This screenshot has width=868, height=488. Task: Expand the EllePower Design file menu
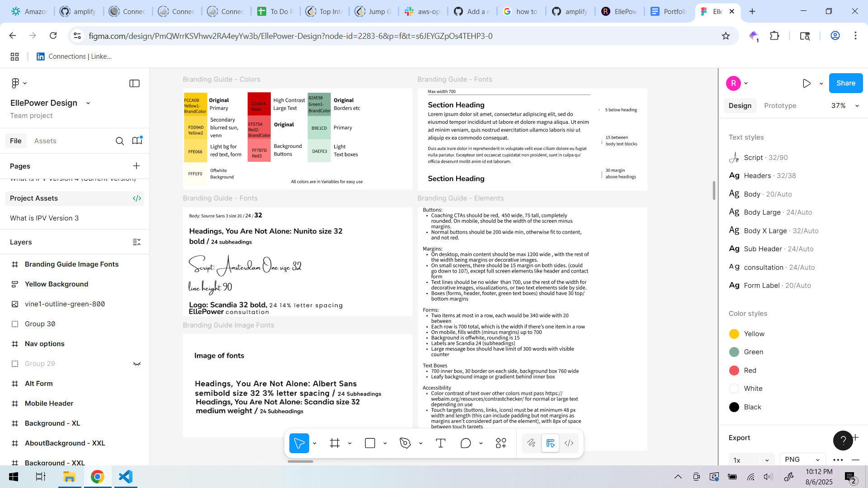[88, 103]
